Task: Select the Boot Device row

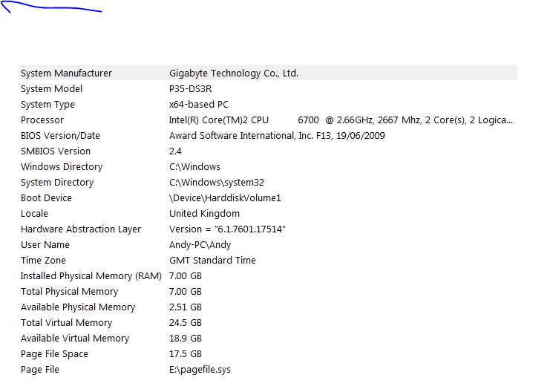Action: tap(48, 198)
